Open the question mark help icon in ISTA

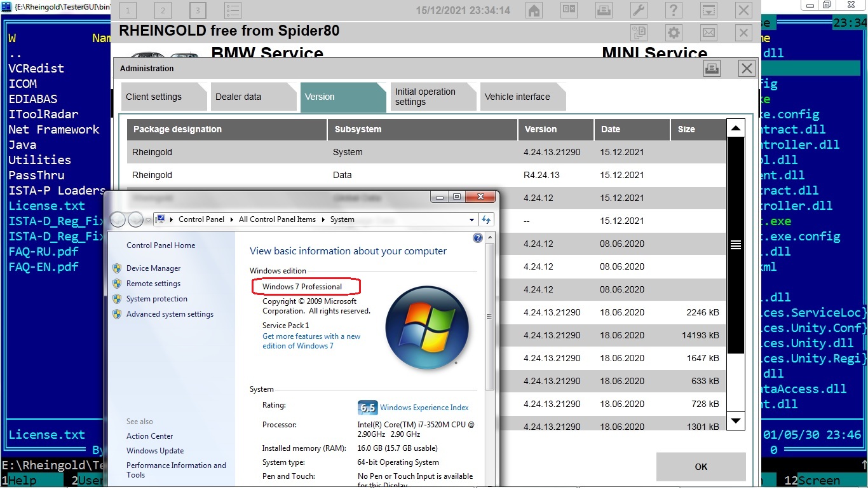[674, 10]
